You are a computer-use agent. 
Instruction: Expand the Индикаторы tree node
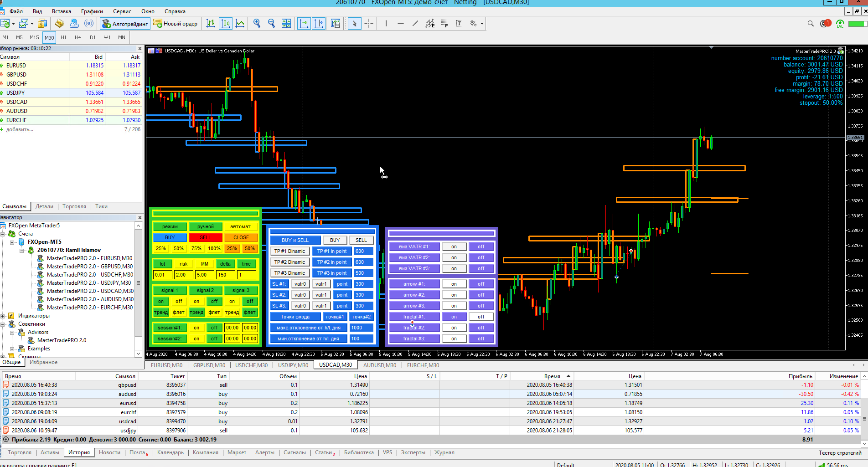point(3,316)
